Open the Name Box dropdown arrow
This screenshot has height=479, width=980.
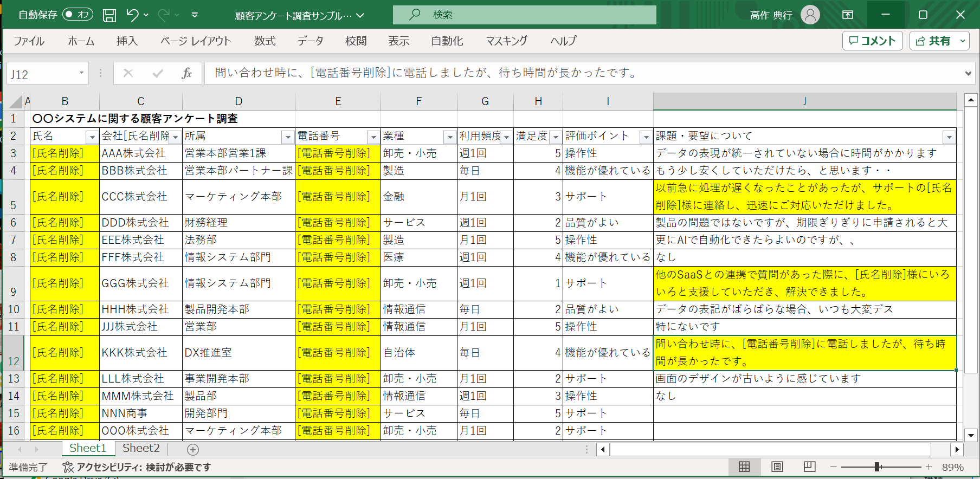point(81,73)
